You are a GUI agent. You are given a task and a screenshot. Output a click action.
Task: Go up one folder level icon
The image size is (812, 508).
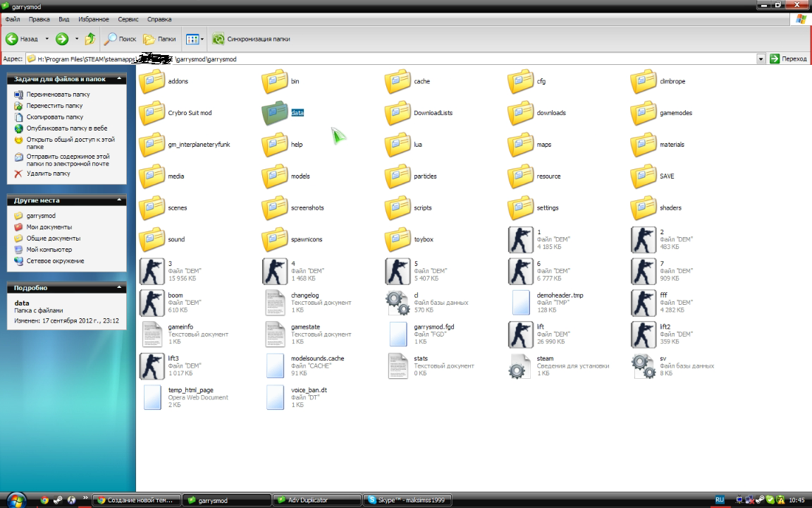pos(90,39)
